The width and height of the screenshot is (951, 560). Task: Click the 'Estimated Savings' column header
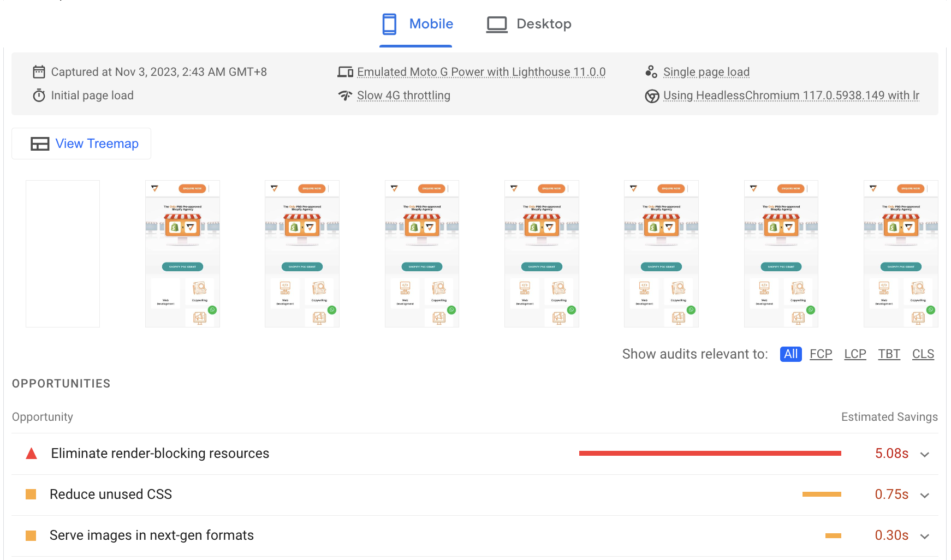pos(889,417)
